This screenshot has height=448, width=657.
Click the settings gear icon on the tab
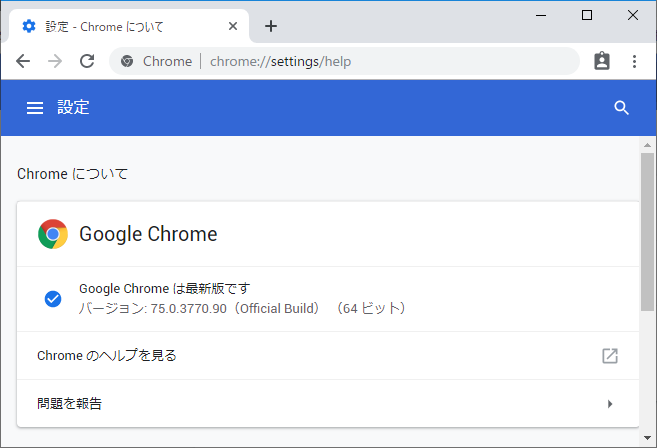29,26
